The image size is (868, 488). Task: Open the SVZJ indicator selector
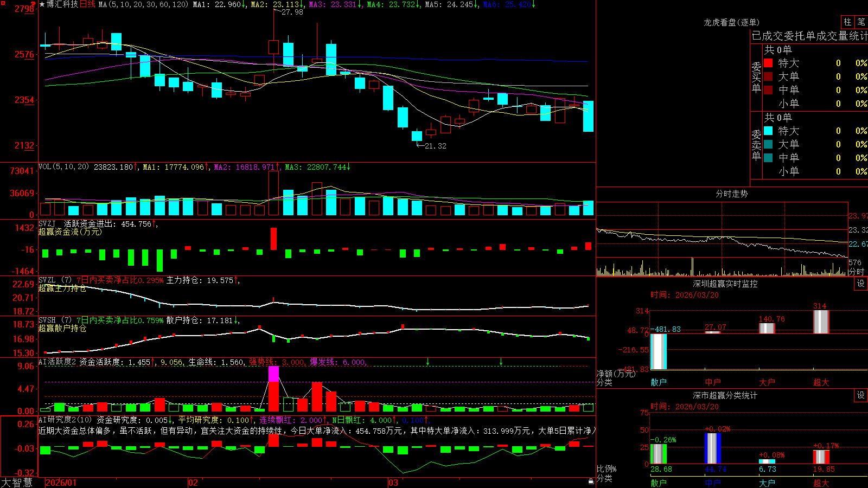(47, 223)
